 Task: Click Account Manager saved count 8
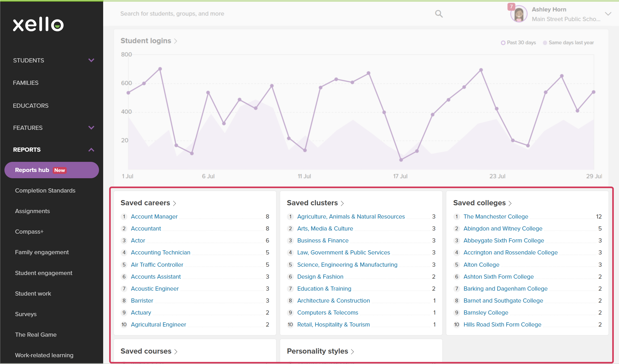point(267,216)
